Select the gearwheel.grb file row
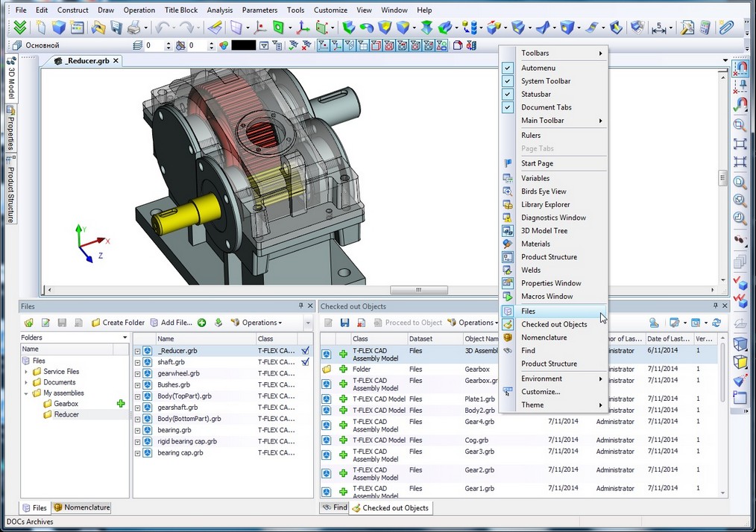This screenshot has height=532, width=756. (178, 373)
